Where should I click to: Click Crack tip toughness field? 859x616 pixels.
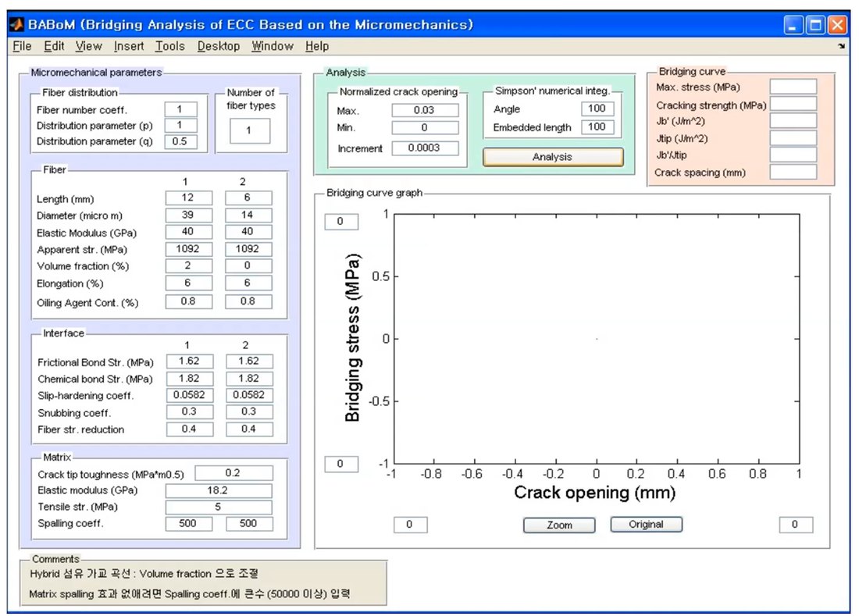coord(233,473)
